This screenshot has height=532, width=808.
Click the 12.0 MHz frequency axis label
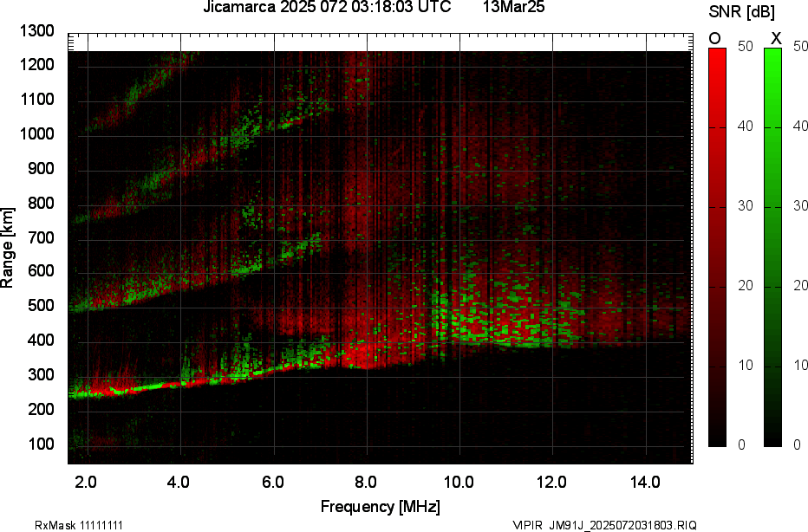pos(551,483)
